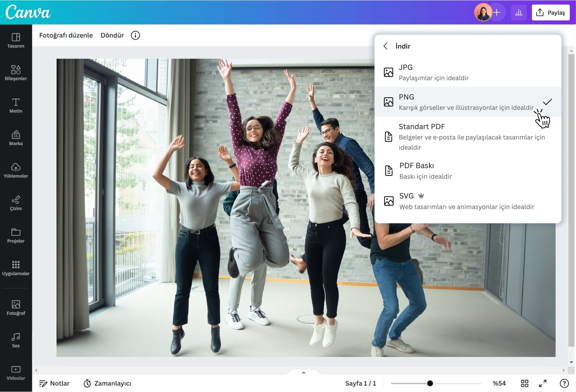Click the zoom slider handle

tap(430, 383)
